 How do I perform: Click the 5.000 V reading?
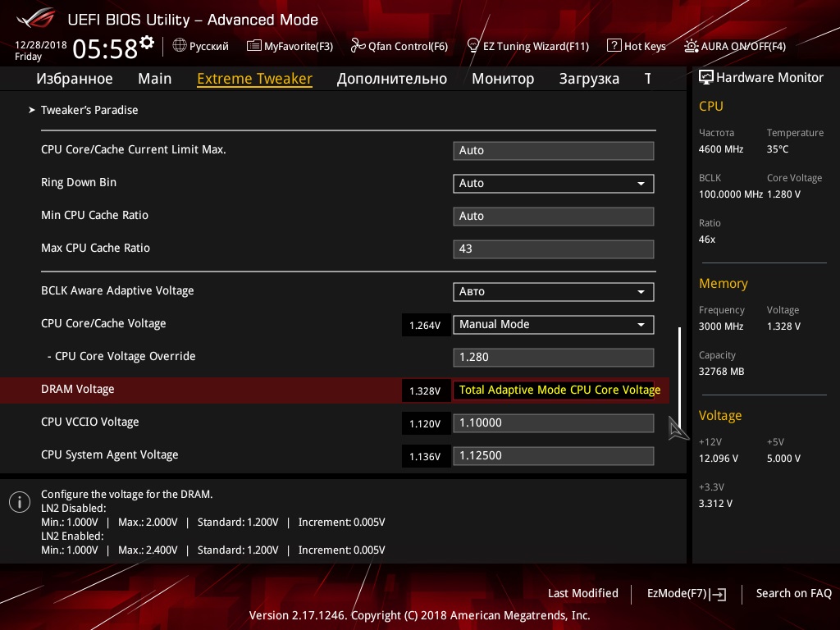tap(783, 459)
